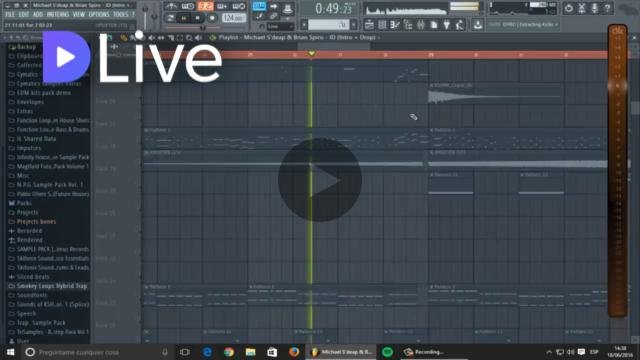The width and height of the screenshot is (640, 360).
Task: Open the TOOLS menu
Action: pos(120,14)
